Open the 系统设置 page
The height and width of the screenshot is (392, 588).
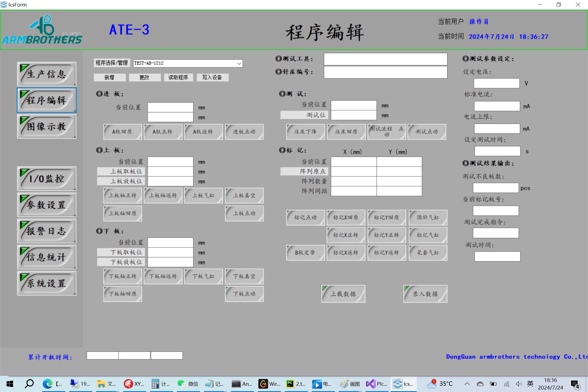47,283
